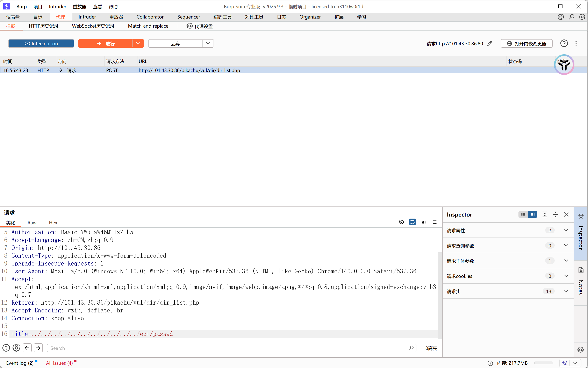Open All issues (4) in status bar

[x=59, y=363]
